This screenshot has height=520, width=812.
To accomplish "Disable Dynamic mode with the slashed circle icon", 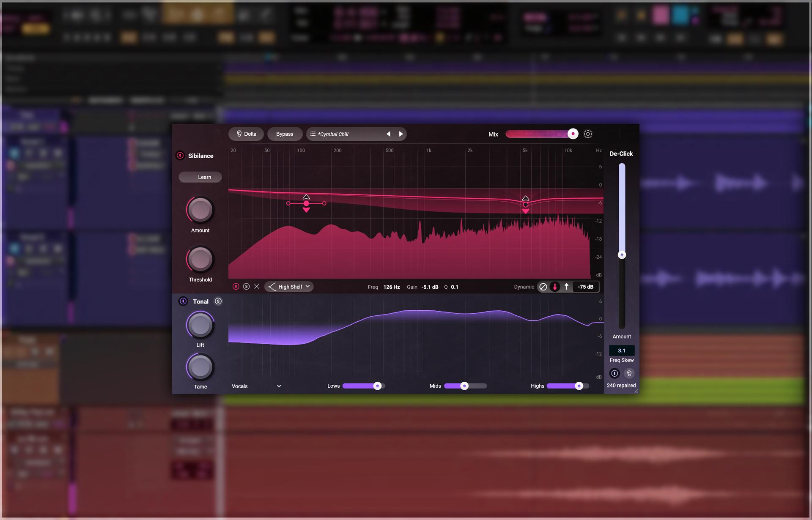I will pyautogui.click(x=543, y=287).
